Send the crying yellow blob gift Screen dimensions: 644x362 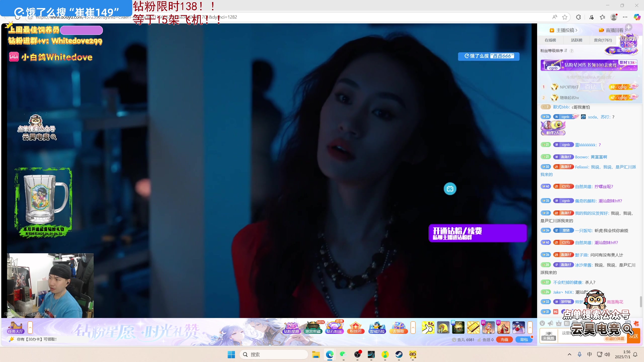coord(443,328)
